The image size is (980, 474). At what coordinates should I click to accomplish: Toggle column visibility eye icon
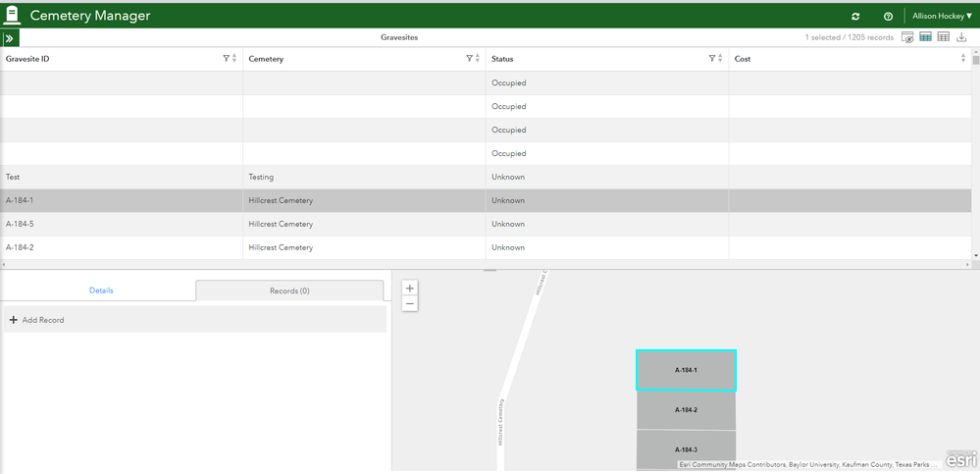(x=907, y=37)
